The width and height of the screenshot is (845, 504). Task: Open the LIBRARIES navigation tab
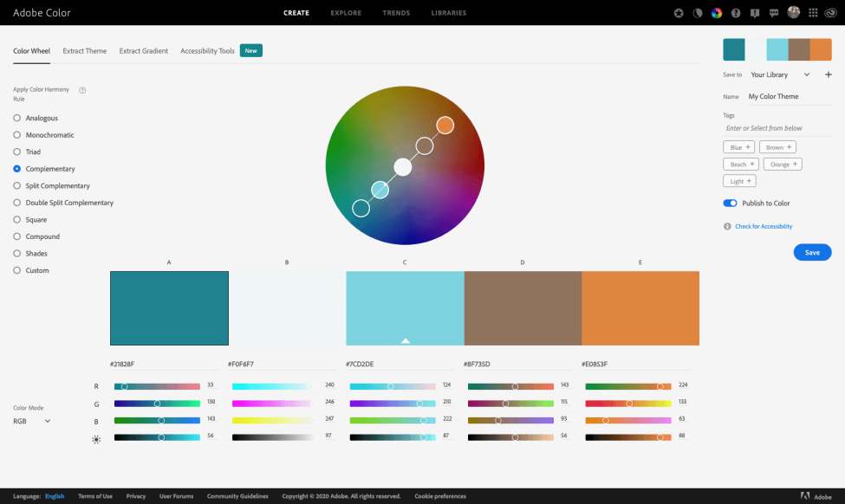point(449,13)
